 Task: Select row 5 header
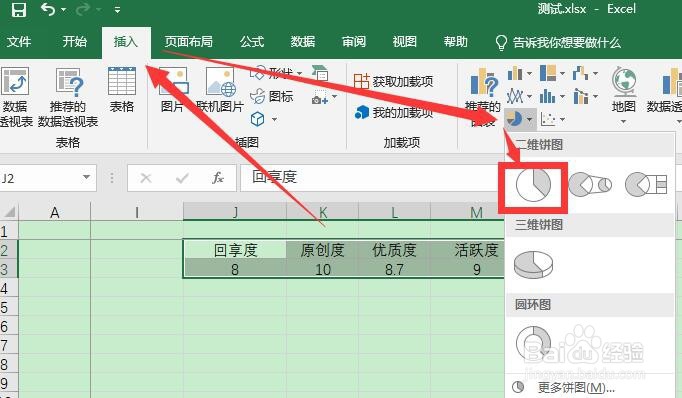8,308
